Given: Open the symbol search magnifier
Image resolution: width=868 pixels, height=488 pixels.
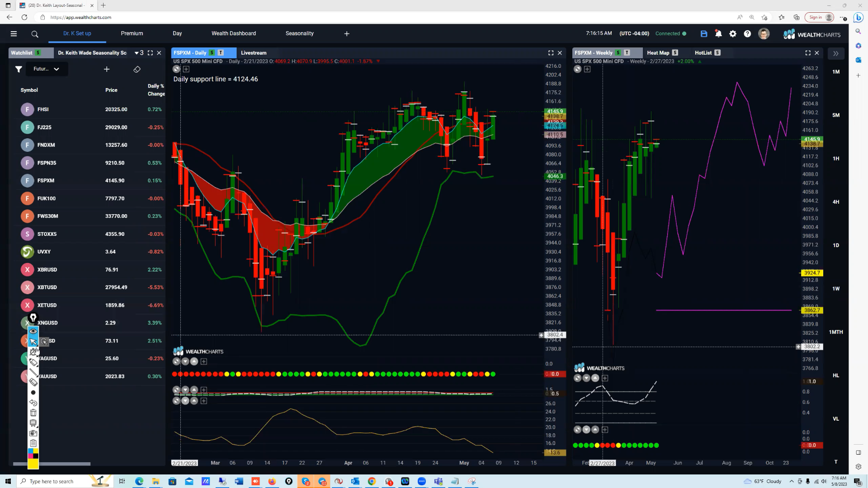Looking at the screenshot, I should tap(35, 34).
